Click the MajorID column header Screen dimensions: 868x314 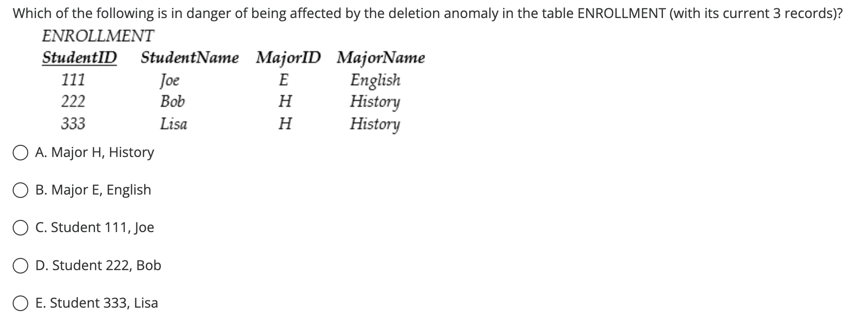coord(288,58)
